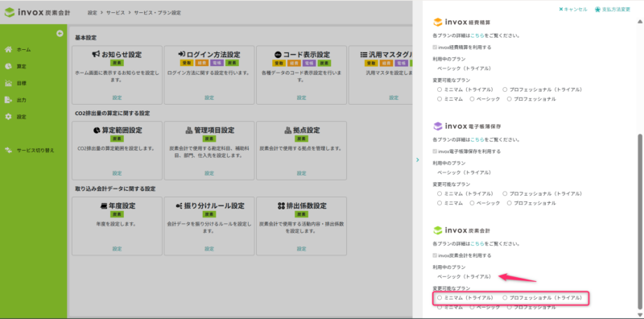This screenshot has height=319, width=644.
Task: Click the invox 電子帳簿保存 logo in panel
Action: [467, 126]
